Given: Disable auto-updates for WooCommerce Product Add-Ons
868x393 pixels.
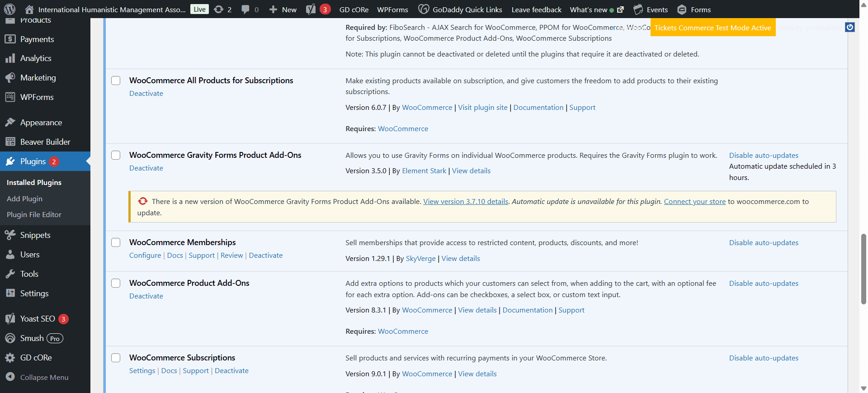Looking at the screenshot, I should point(764,284).
